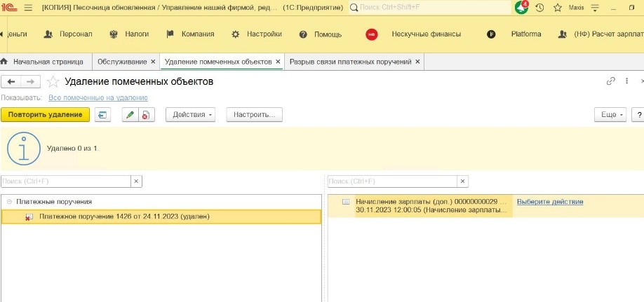Click the question mark help button

point(638,115)
